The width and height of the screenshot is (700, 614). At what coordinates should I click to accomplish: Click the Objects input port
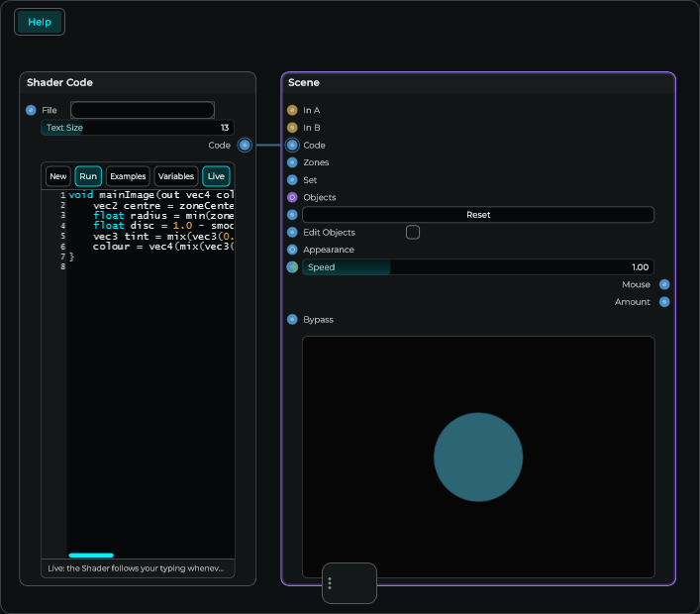click(292, 197)
